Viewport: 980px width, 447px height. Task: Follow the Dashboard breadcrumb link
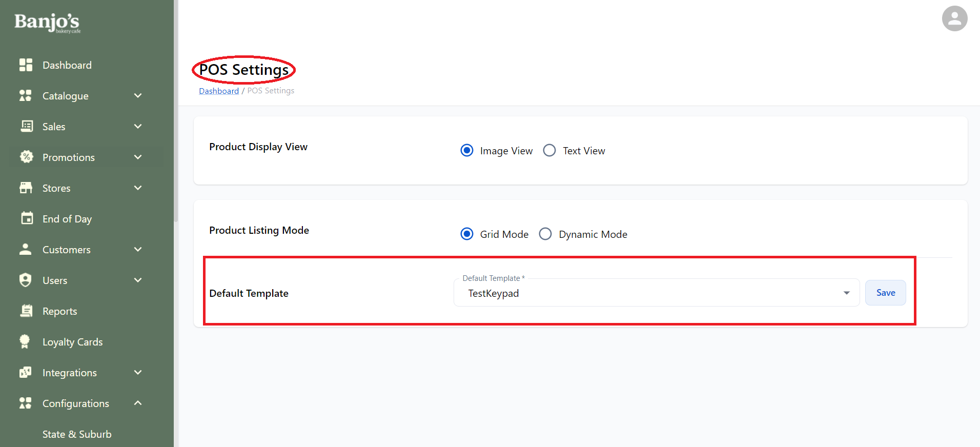[x=219, y=91]
